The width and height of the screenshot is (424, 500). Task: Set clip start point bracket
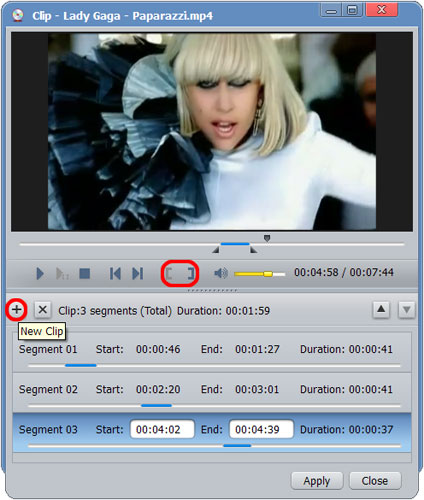click(169, 274)
